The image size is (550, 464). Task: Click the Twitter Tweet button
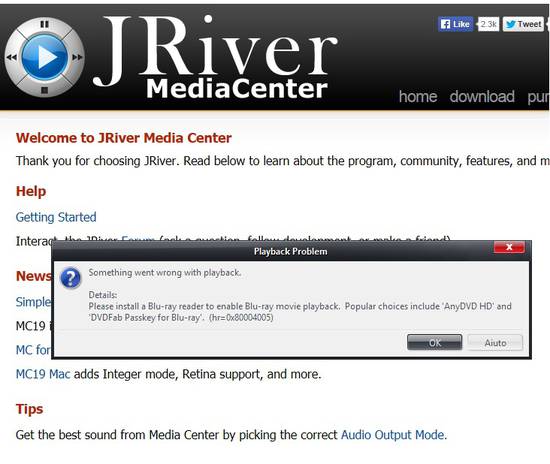(523, 24)
